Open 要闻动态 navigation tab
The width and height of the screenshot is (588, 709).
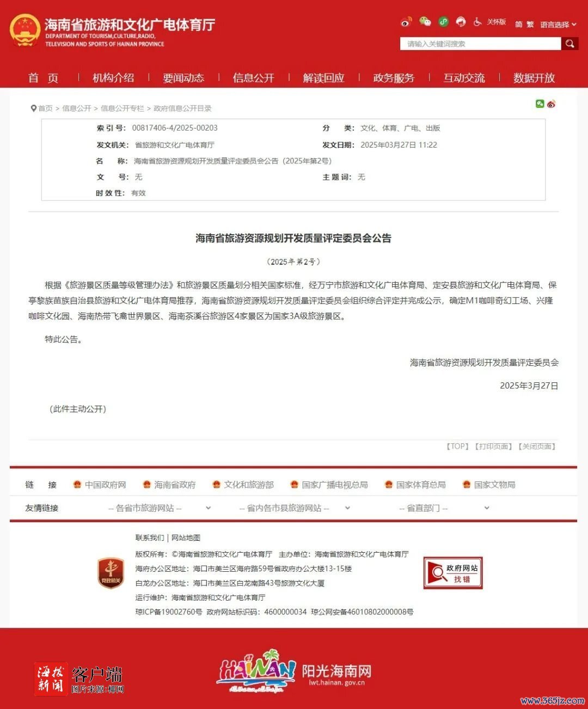183,78
